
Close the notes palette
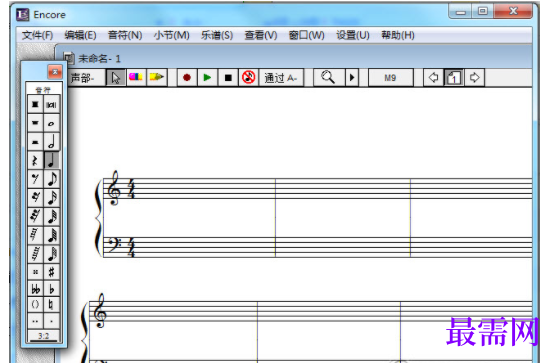[x=55, y=72]
